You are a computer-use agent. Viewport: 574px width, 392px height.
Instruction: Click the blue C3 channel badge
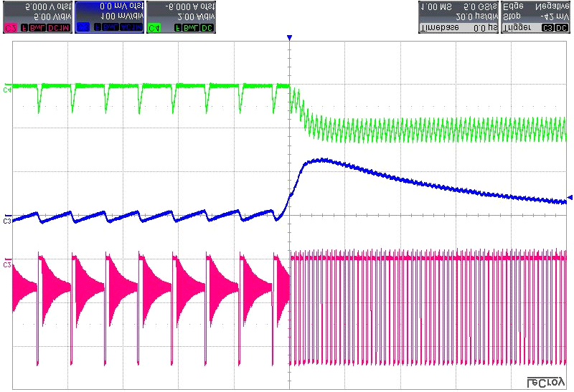coord(83,28)
